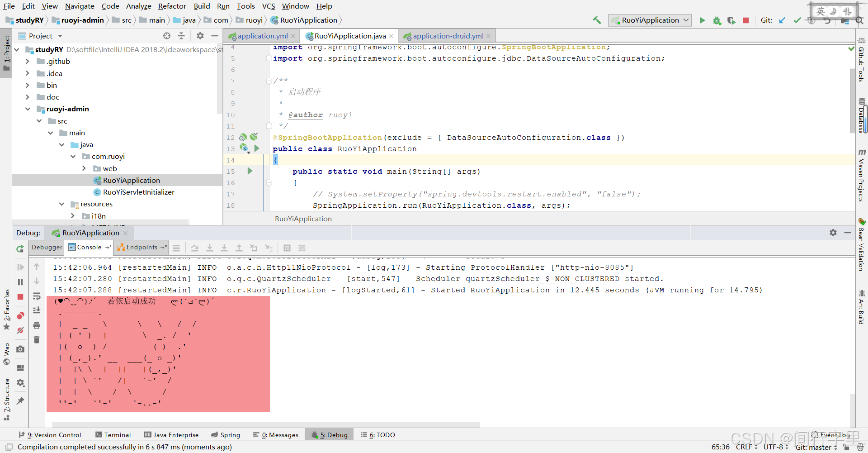Clear console with the trash icon
868x453 pixels.
pyautogui.click(x=37, y=339)
